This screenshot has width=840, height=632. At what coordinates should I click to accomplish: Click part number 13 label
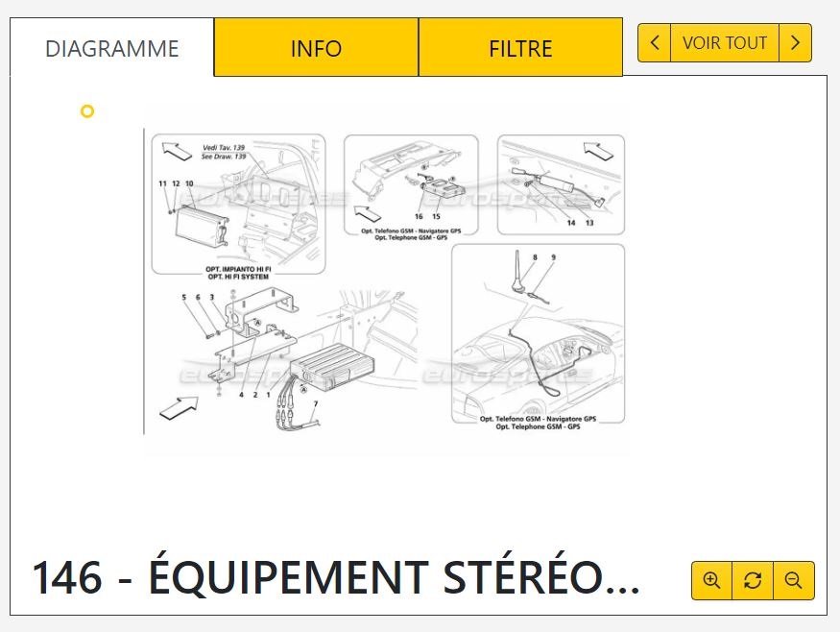click(589, 223)
